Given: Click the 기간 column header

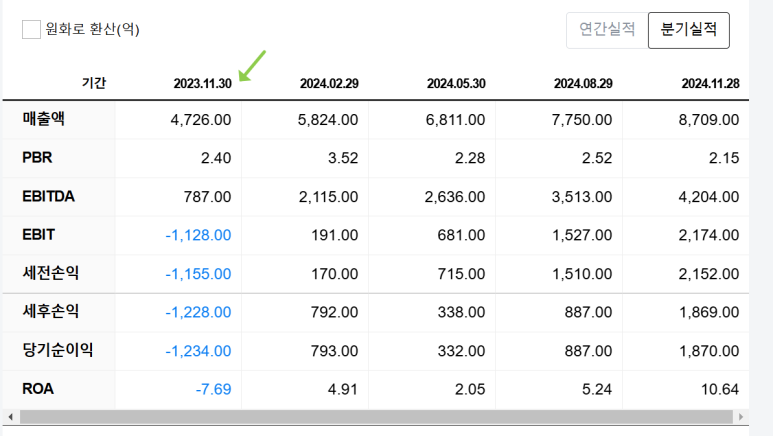Looking at the screenshot, I should pyautogui.click(x=94, y=83).
